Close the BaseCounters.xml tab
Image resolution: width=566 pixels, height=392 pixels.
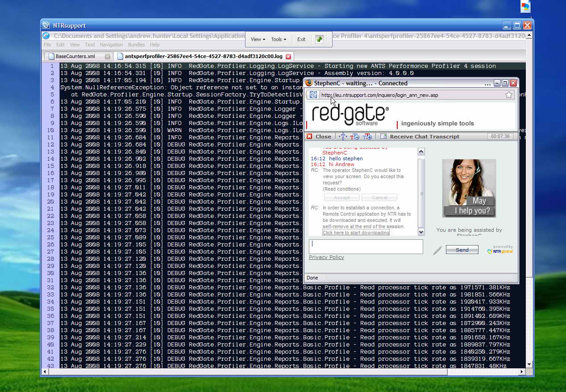tap(108, 57)
